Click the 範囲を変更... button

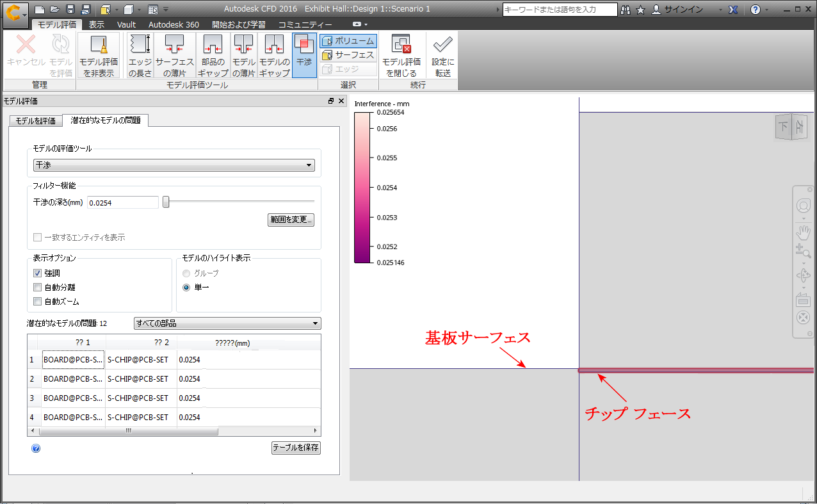point(291,220)
